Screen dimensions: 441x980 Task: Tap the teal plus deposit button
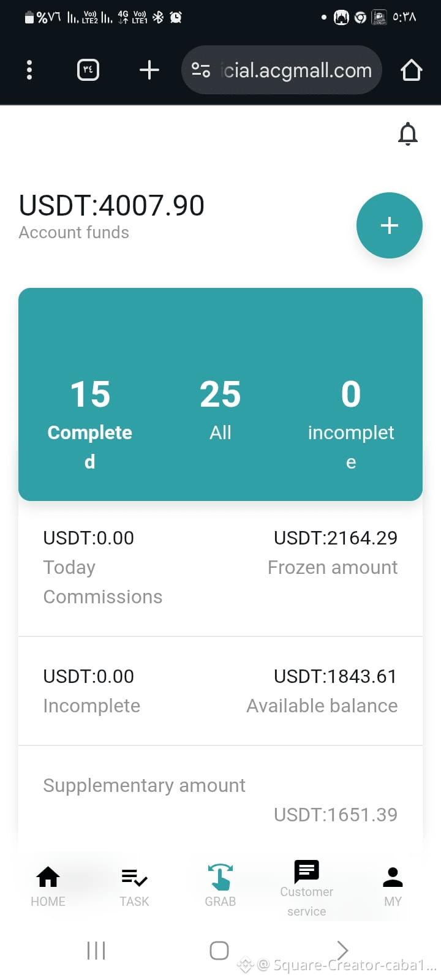(x=390, y=225)
